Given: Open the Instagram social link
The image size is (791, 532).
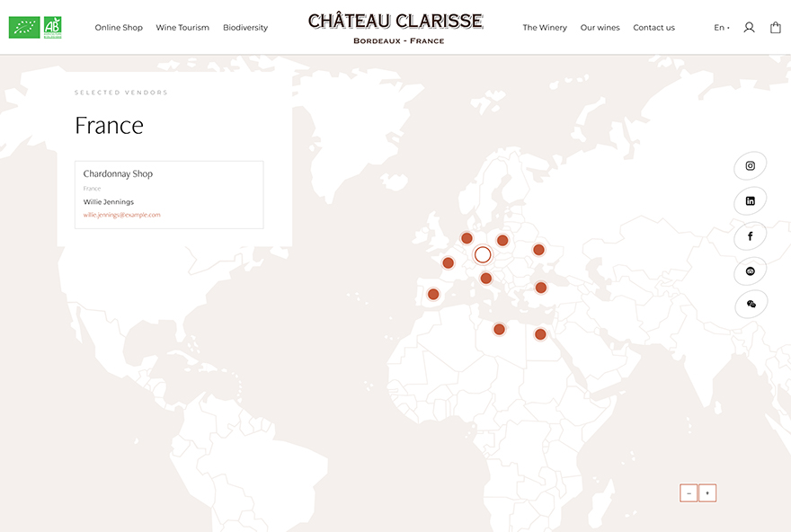Looking at the screenshot, I should (x=750, y=166).
